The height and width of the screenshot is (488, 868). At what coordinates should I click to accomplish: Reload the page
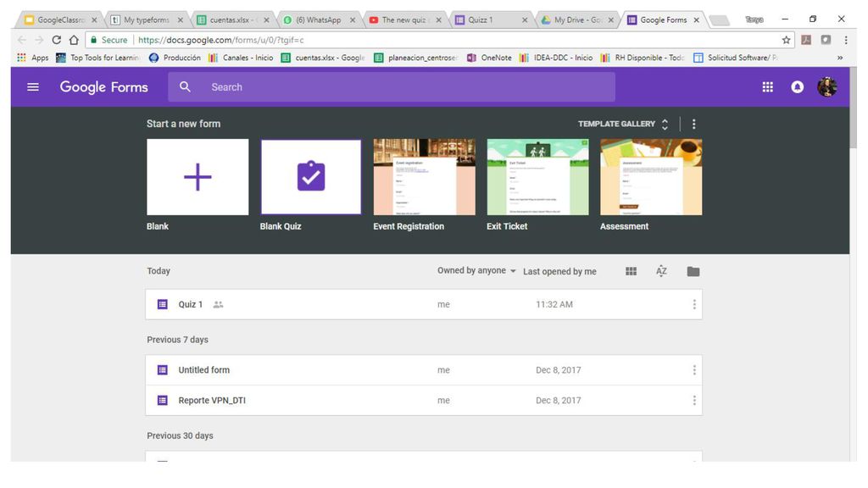57,40
